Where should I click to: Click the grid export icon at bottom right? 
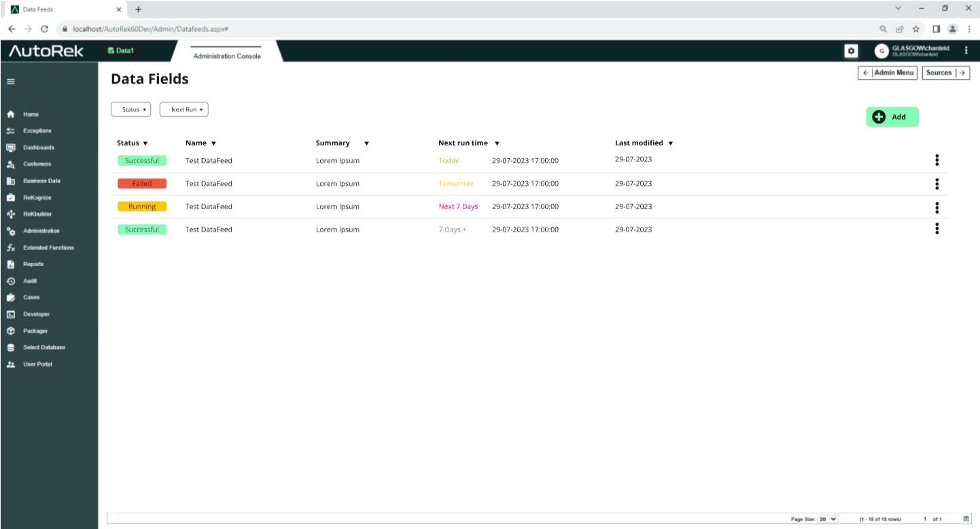pos(966,519)
